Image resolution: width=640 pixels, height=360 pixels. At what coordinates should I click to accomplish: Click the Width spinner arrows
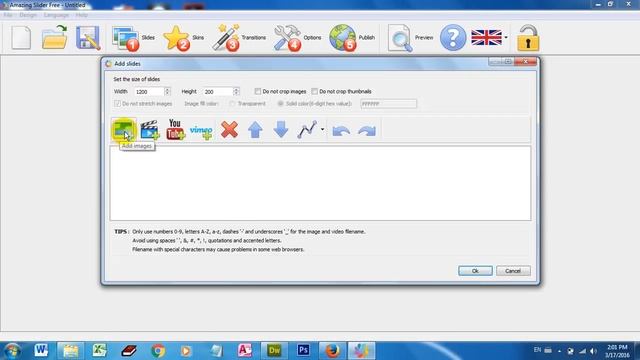point(167,91)
